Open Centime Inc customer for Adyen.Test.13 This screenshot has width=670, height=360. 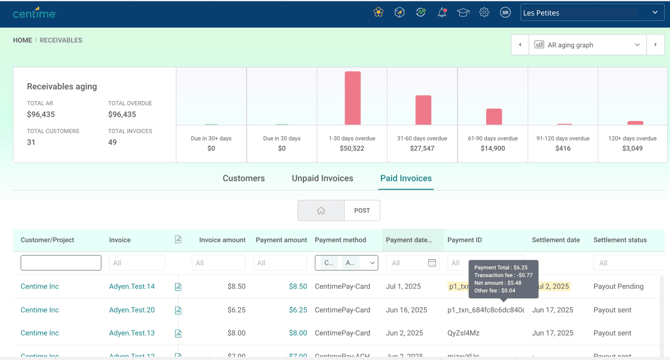click(40, 333)
